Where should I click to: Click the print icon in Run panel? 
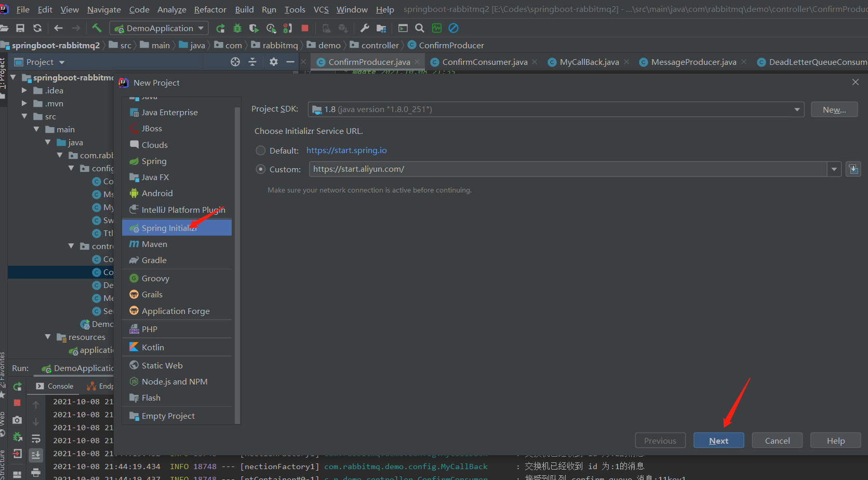pos(36,472)
